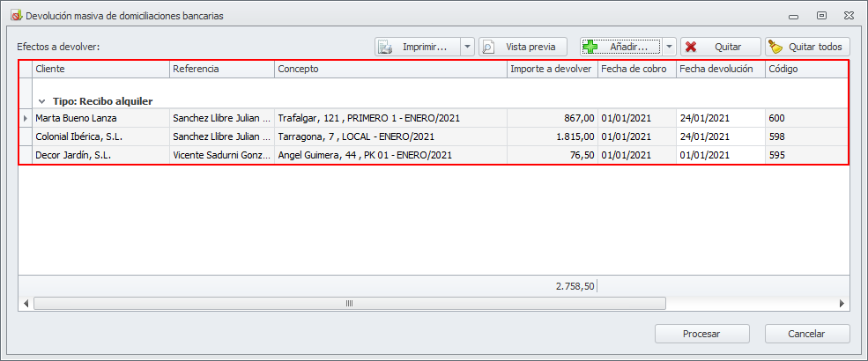Sort by Importe a devolver header
The width and height of the screenshot is (868, 361).
click(x=553, y=69)
